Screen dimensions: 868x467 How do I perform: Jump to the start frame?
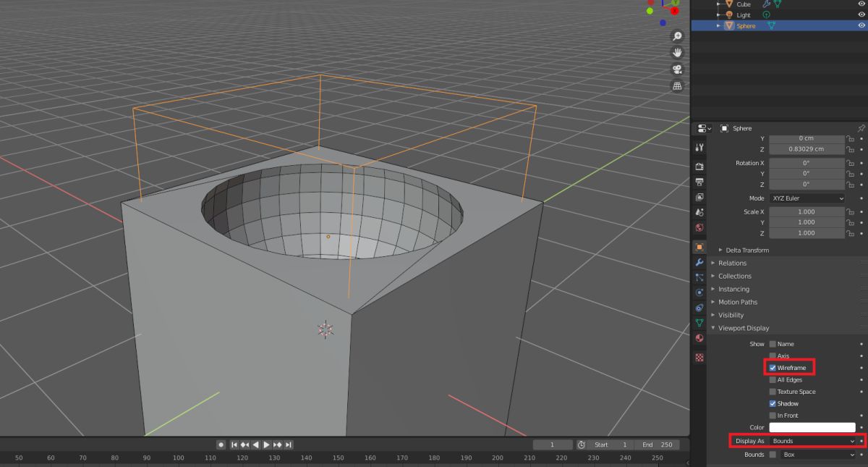point(234,445)
